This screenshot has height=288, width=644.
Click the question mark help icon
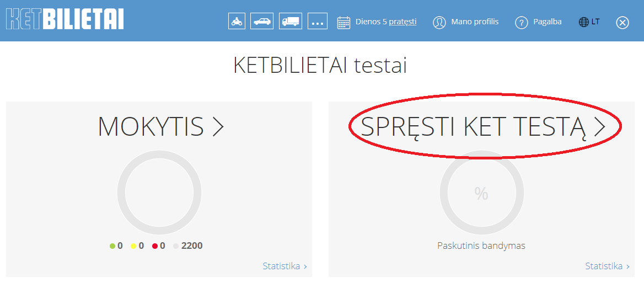522,23
